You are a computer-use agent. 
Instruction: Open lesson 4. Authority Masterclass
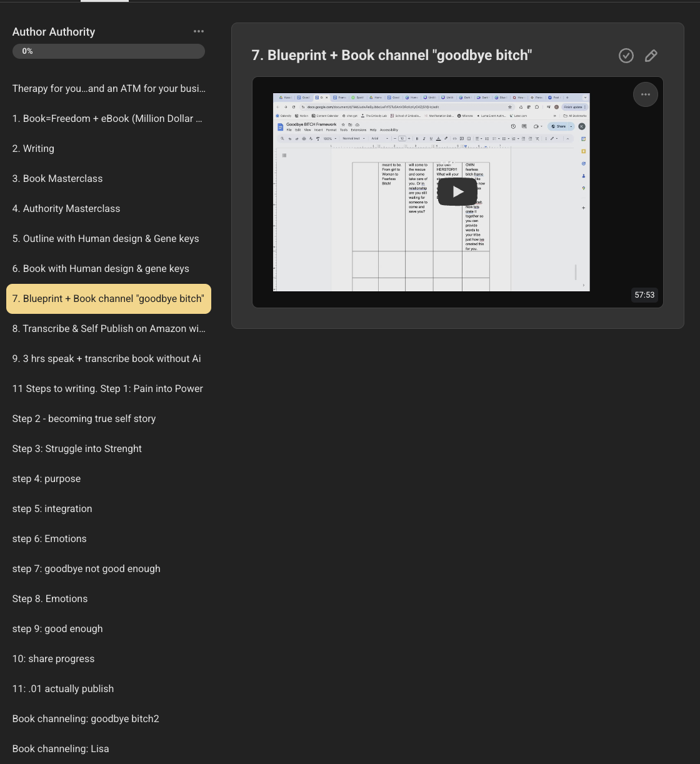(x=109, y=209)
